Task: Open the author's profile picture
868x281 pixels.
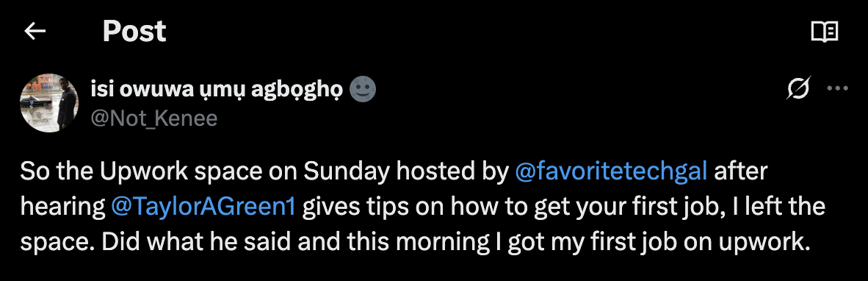Action: 48,103
